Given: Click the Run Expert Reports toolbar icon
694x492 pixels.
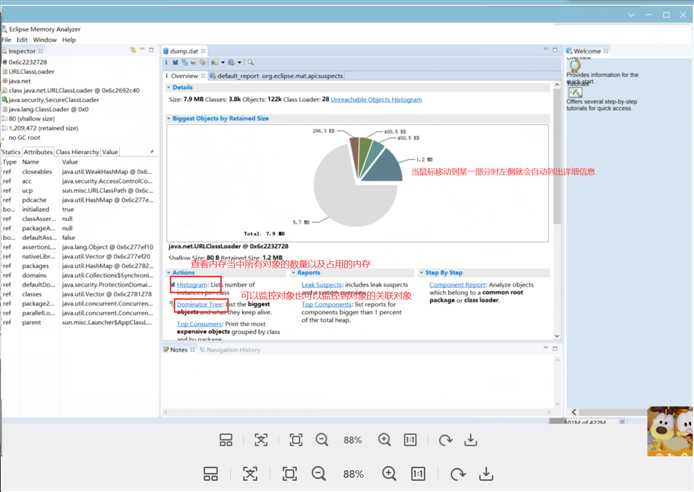Looking at the screenshot, I should tap(215, 62).
